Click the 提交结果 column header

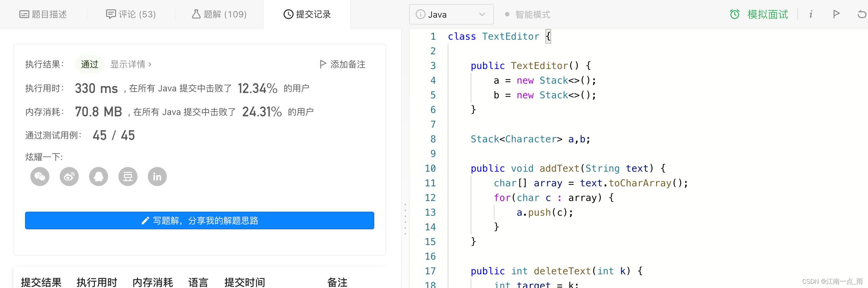coord(41,282)
